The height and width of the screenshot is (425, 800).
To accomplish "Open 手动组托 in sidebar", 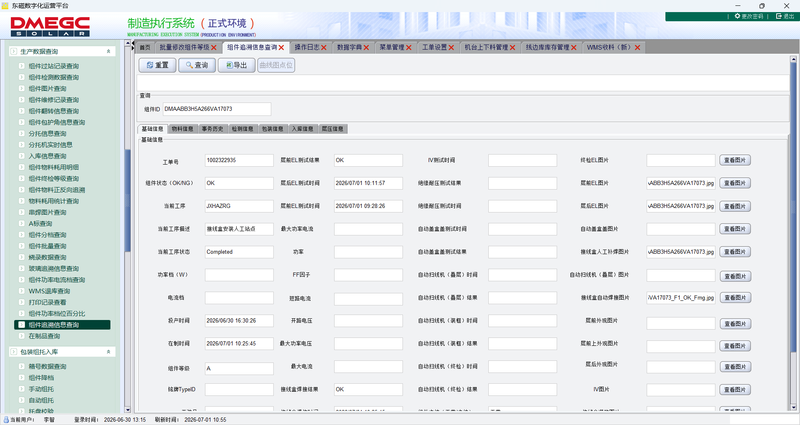I will coord(41,389).
